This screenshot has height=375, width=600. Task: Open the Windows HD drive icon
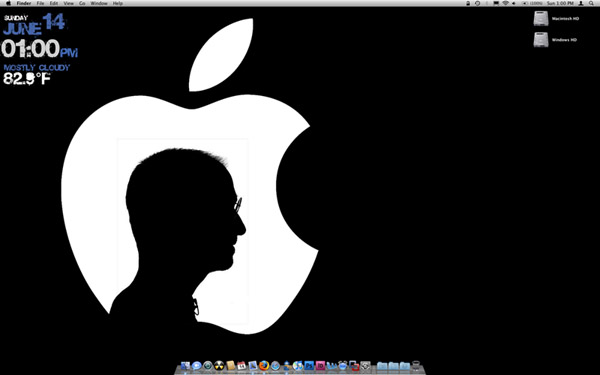[x=541, y=39]
